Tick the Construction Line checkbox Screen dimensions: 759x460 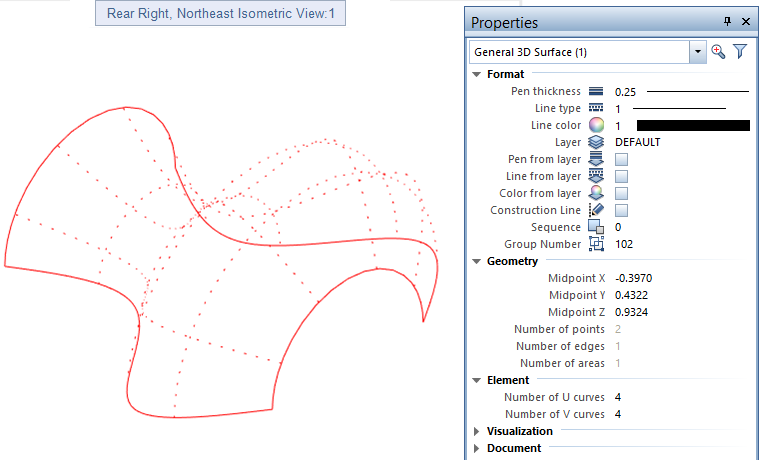[621, 210]
